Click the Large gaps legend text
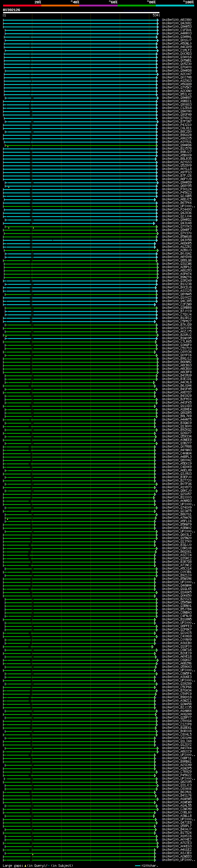The height and width of the screenshot is (868, 197). (38, 865)
